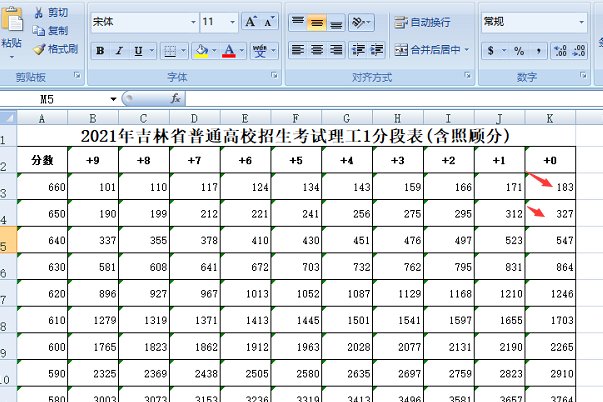603x402 pixels.
Task: Apply the Percent Style icon
Action: [519, 50]
